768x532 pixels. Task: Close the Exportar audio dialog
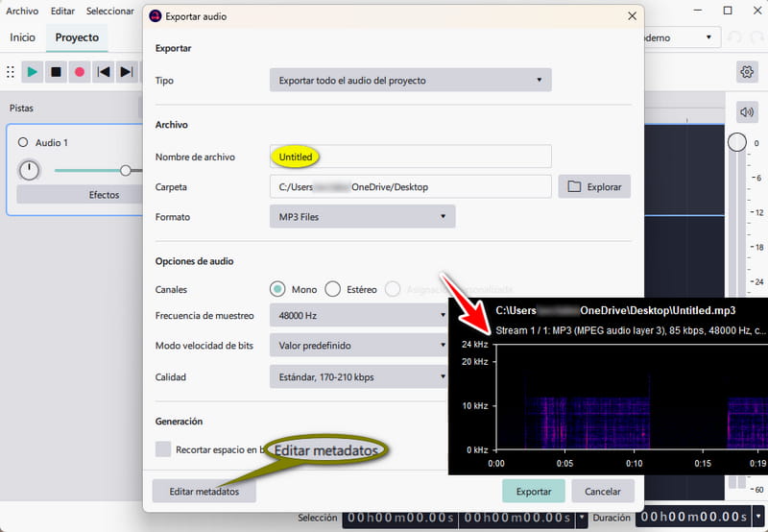(x=632, y=16)
